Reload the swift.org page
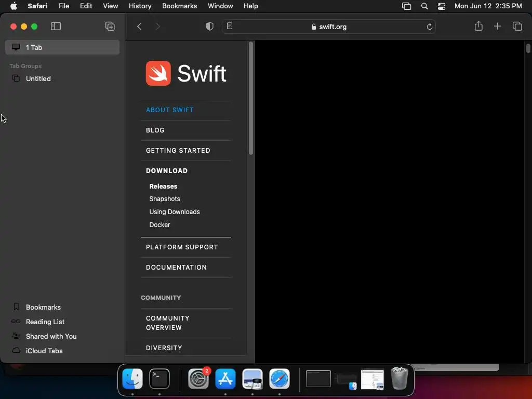This screenshot has width=532, height=399. coord(429,26)
